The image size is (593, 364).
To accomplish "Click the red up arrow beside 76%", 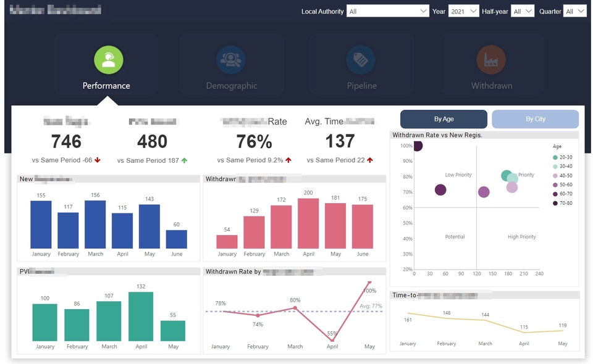I will (288, 160).
